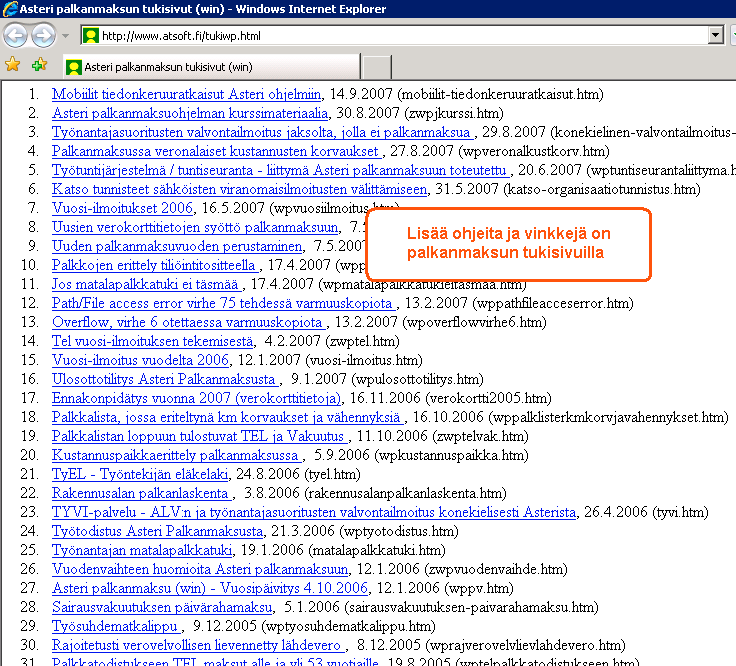
Task: Open Asteri palkanmaksuohjelman kurssimateriaalia link
Action: (190, 113)
